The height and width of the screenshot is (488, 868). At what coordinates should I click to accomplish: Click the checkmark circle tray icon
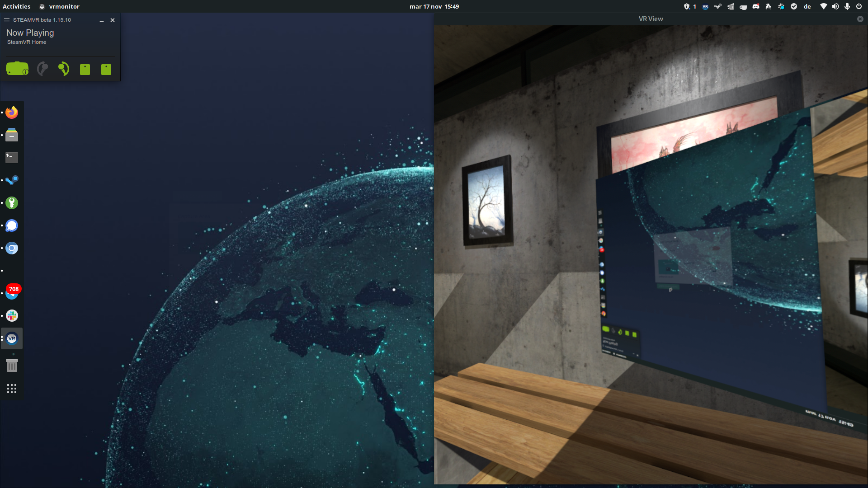pyautogui.click(x=794, y=6)
